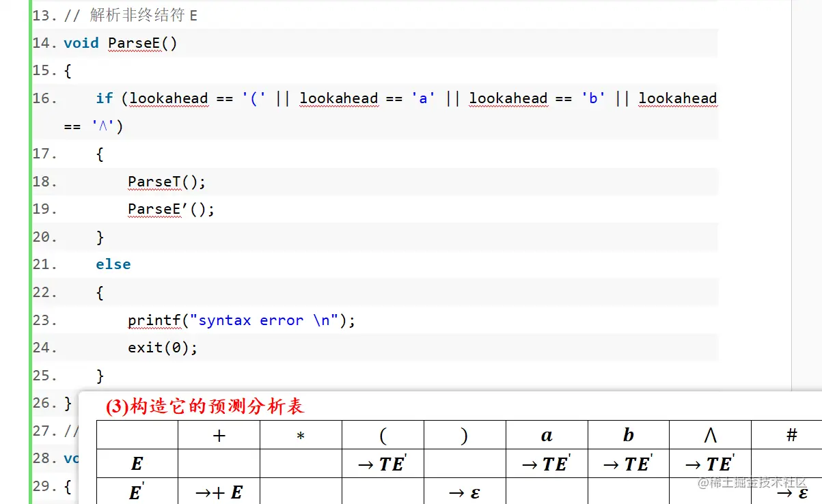
Task: Click the row label "E'" in the table
Action: pos(137,492)
